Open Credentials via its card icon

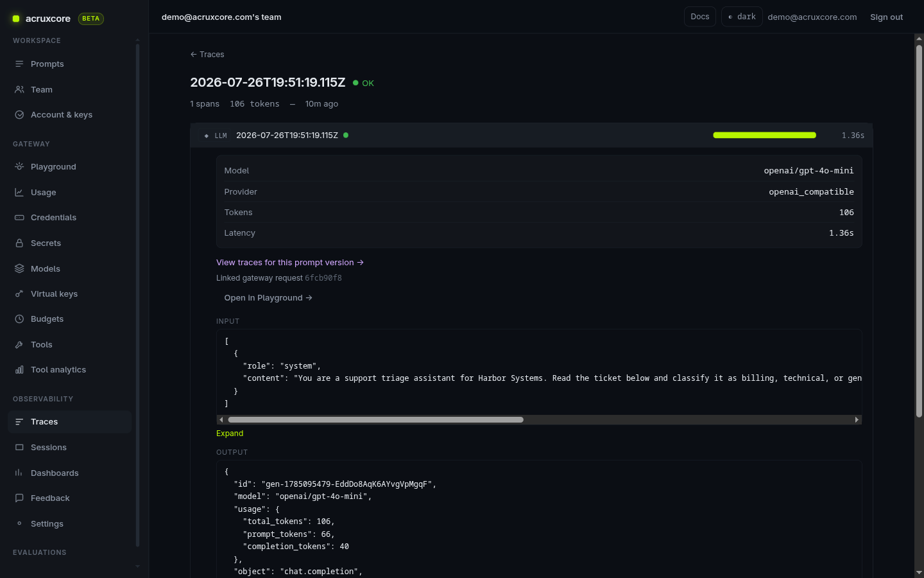tap(19, 218)
